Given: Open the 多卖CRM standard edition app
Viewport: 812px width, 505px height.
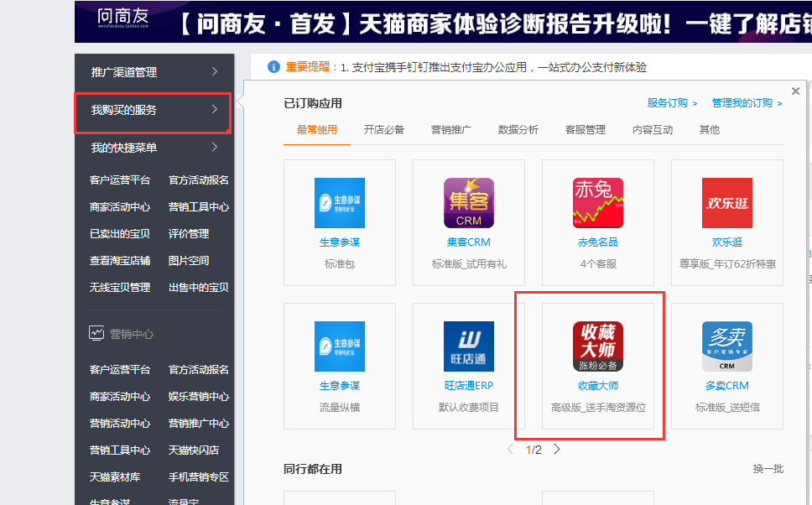Looking at the screenshot, I should [x=726, y=346].
